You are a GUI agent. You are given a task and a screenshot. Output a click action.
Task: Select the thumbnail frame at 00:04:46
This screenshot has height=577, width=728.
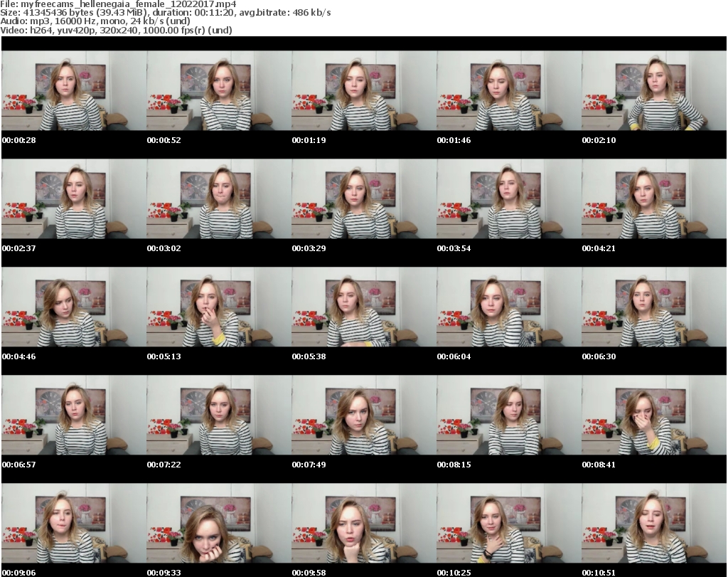[74, 307]
